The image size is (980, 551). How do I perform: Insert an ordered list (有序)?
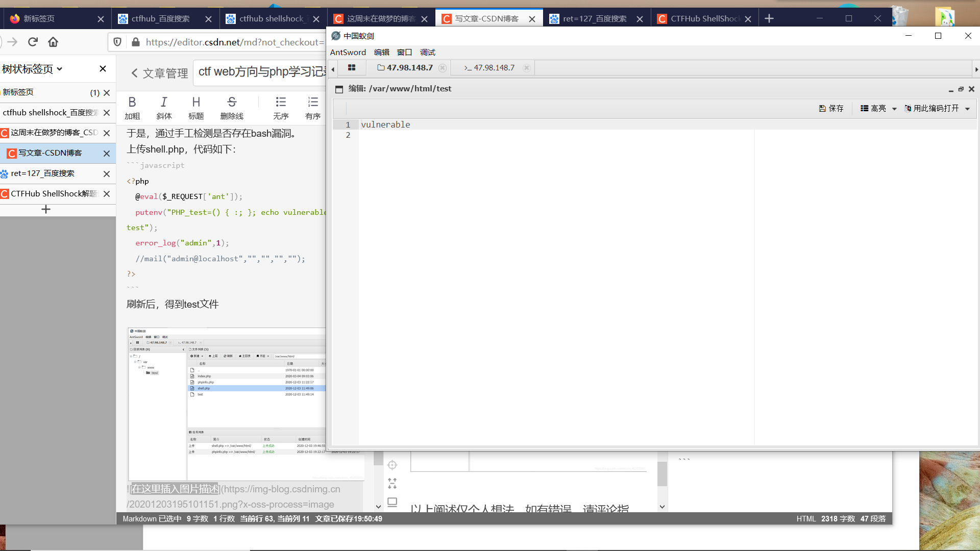tap(313, 103)
